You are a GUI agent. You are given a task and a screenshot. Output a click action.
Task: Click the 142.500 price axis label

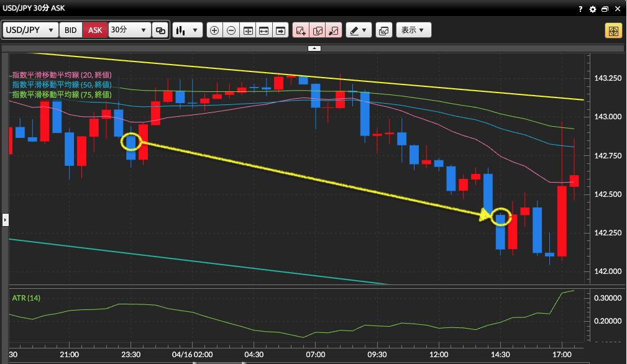coord(608,194)
